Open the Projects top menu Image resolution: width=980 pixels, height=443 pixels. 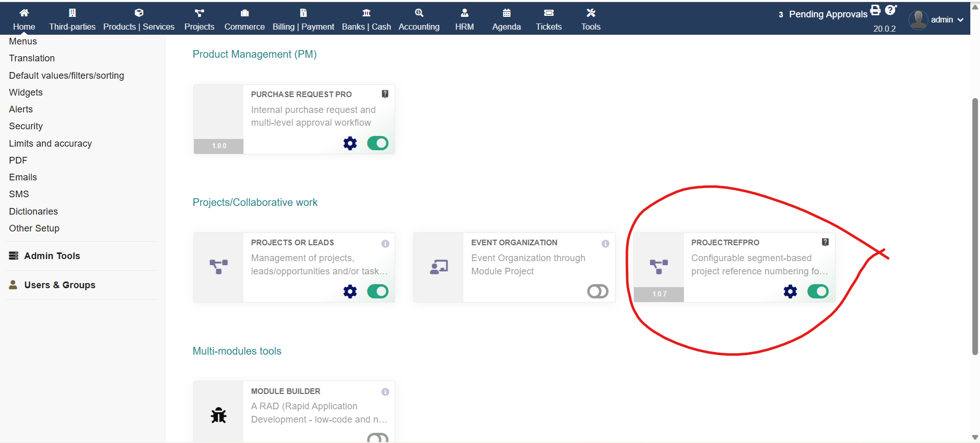199,19
